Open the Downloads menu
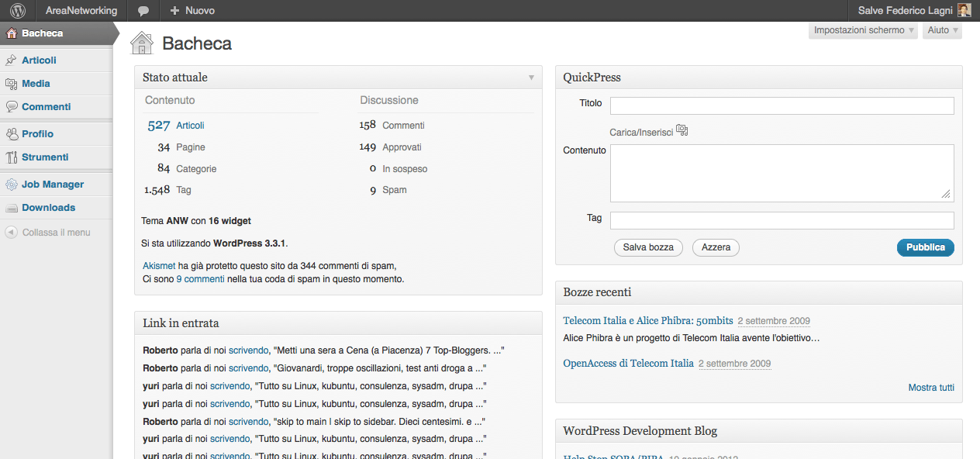The width and height of the screenshot is (980, 459). click(57, 208)
